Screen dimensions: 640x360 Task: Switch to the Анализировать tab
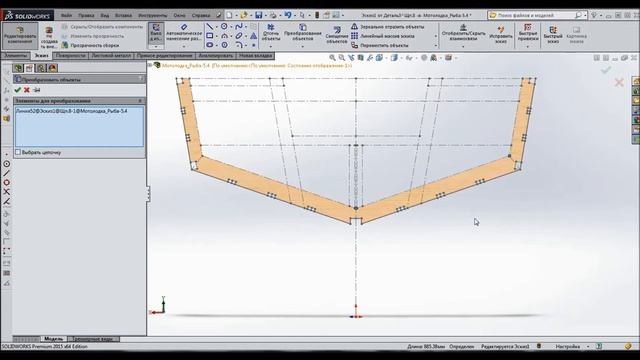[x=216, y=56]
